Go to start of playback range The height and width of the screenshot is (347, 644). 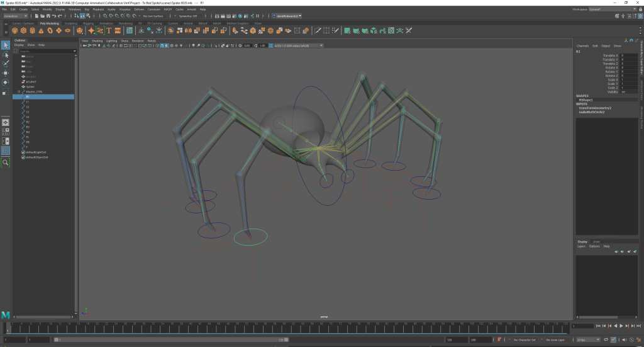pyautogui.click(x=598, y=326)
